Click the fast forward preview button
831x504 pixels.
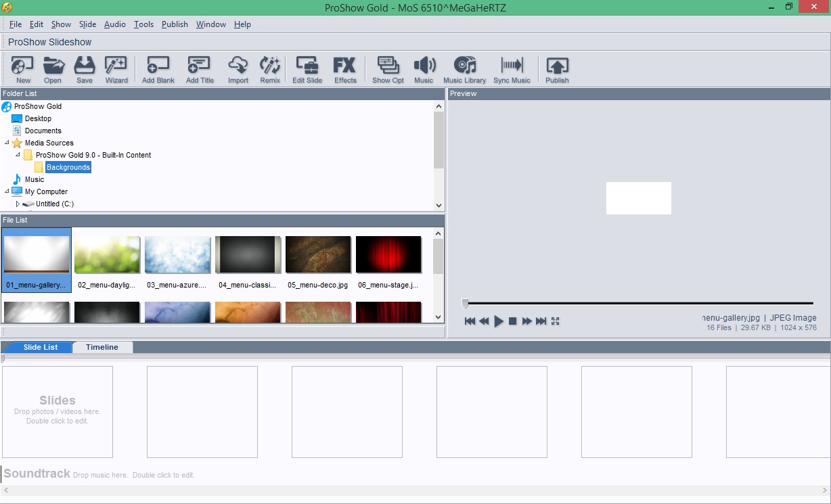coord(526,321)
